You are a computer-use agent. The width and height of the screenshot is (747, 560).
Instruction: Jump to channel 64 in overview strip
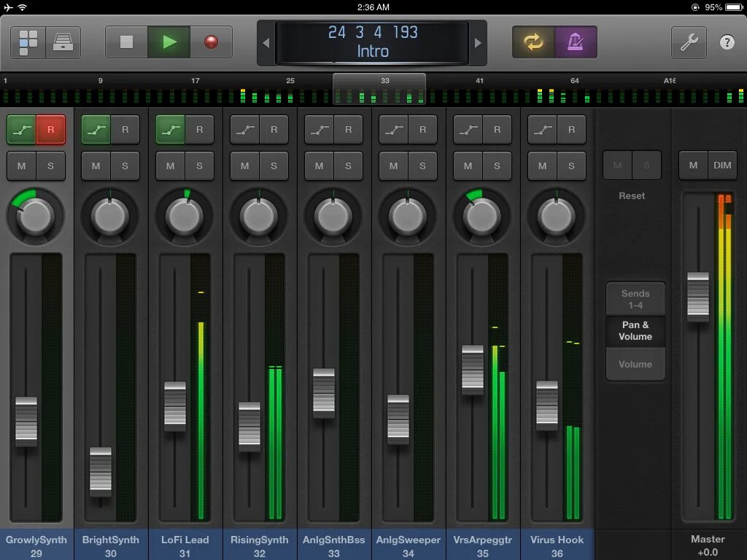coord(575,80)
